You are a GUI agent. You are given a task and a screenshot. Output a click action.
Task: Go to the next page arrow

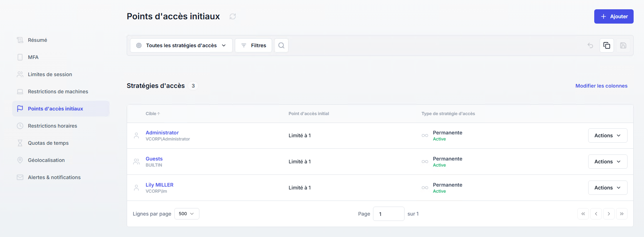tap(609, 214)
